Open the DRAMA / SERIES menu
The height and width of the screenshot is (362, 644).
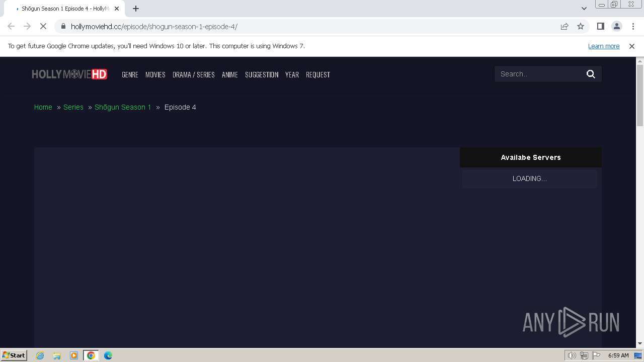click(194, 74)
